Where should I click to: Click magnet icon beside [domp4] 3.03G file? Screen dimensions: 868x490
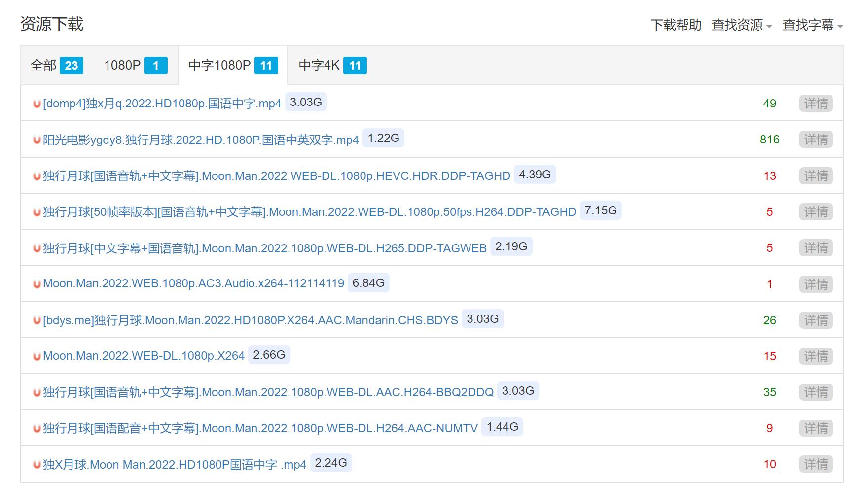coord(36,104)
